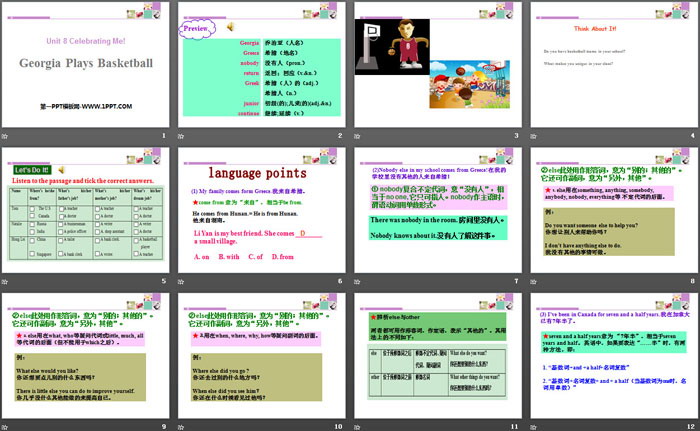Click the animation star icon under slide 2
700x431 pixels.
(x=181, y=136)
